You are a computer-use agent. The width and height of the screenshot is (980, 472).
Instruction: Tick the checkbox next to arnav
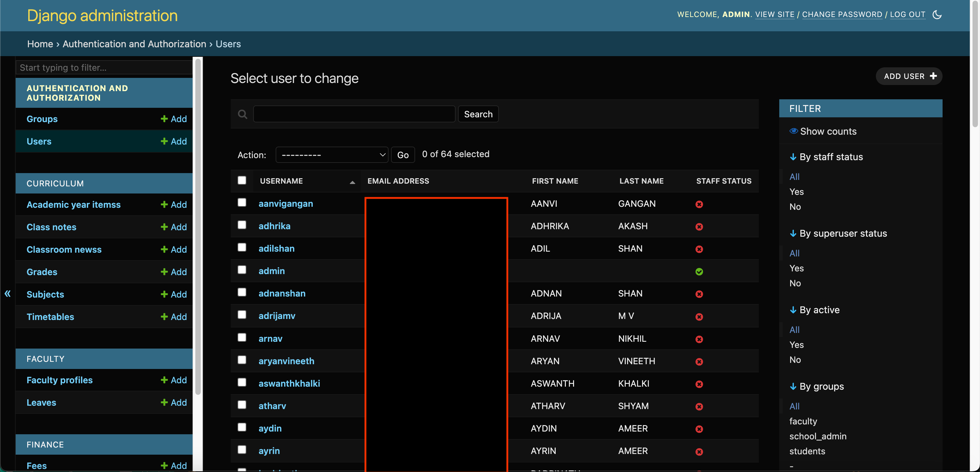point(242,338)
